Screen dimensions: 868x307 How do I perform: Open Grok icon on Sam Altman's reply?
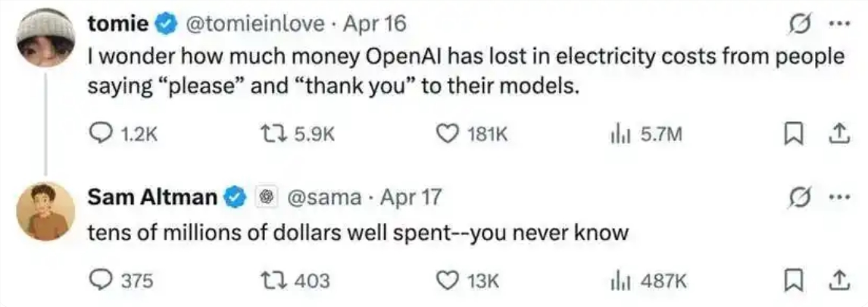[798, 198]
